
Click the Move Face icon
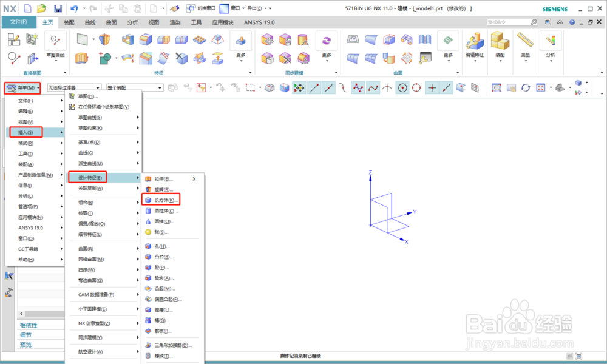click(267, 39)
